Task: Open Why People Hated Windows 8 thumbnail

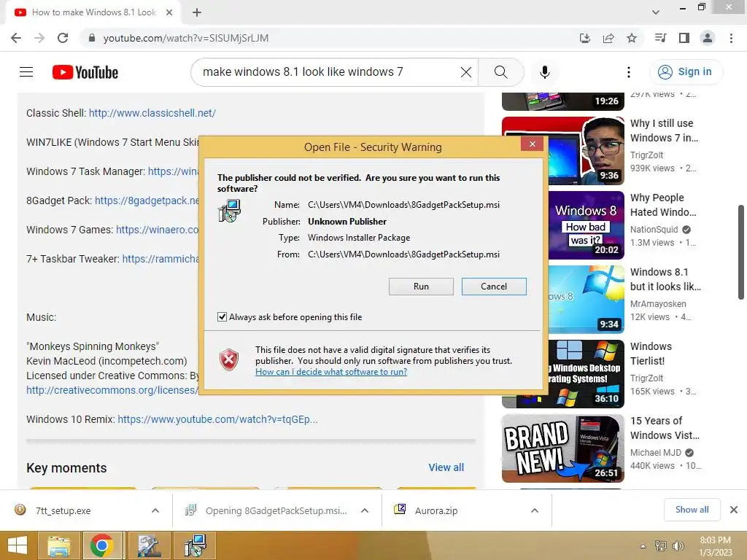Action: 586,225
